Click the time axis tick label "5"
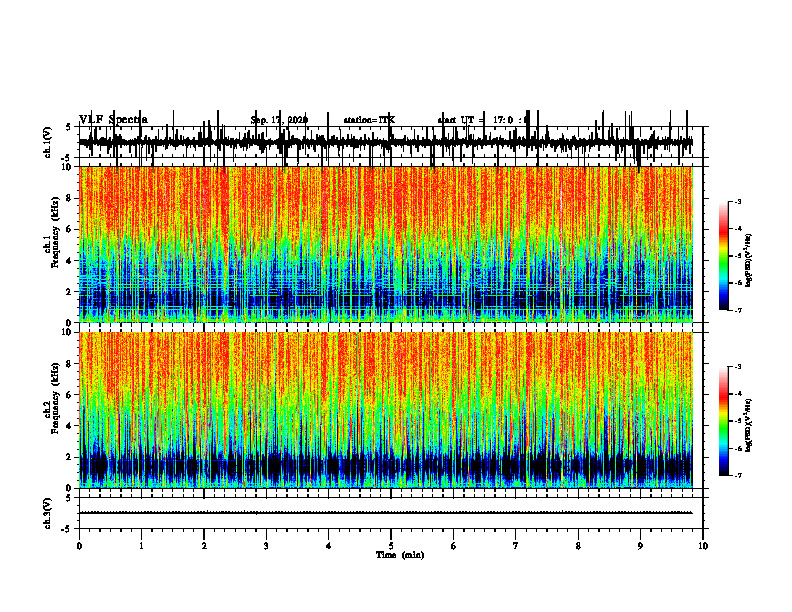This screenshot has height=612, width=792. (391, 546)
